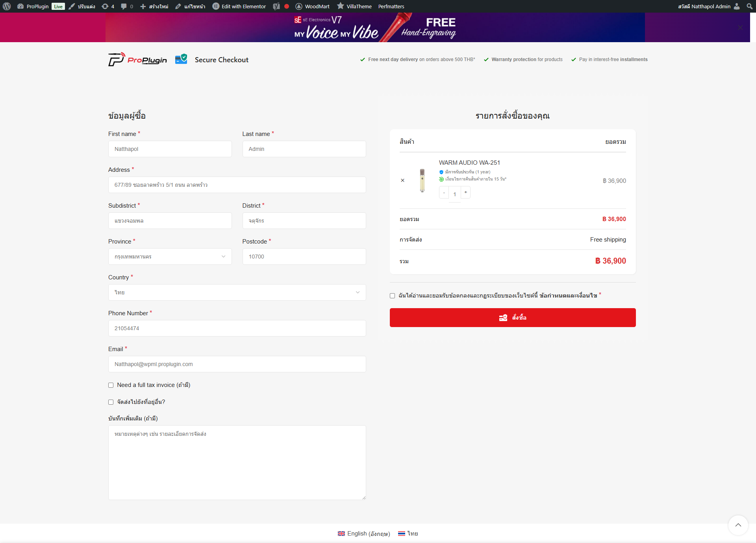Click the Free next day delivery text

[x=422, y=60]
